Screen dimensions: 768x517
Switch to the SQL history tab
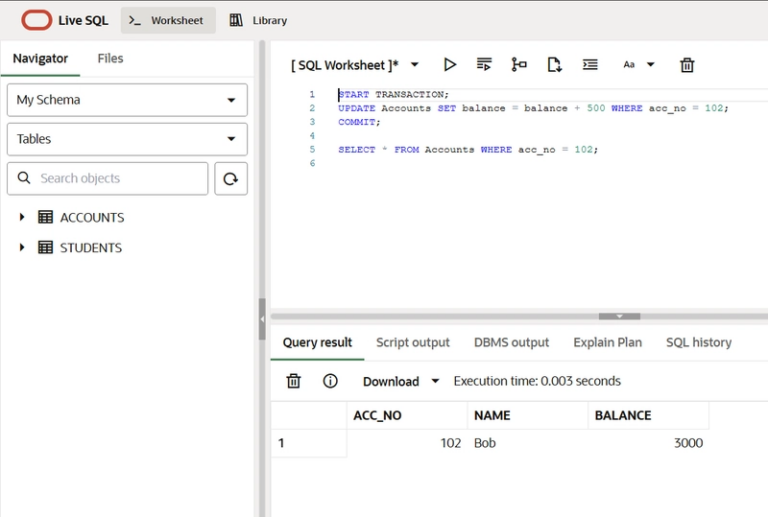tap(698, 342)
